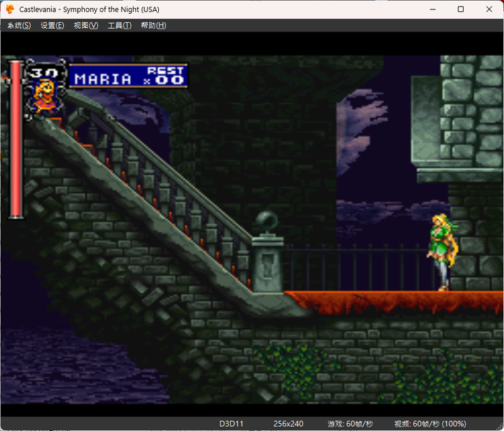Click the D3D11 renderer status text

[x=231, y=424]
